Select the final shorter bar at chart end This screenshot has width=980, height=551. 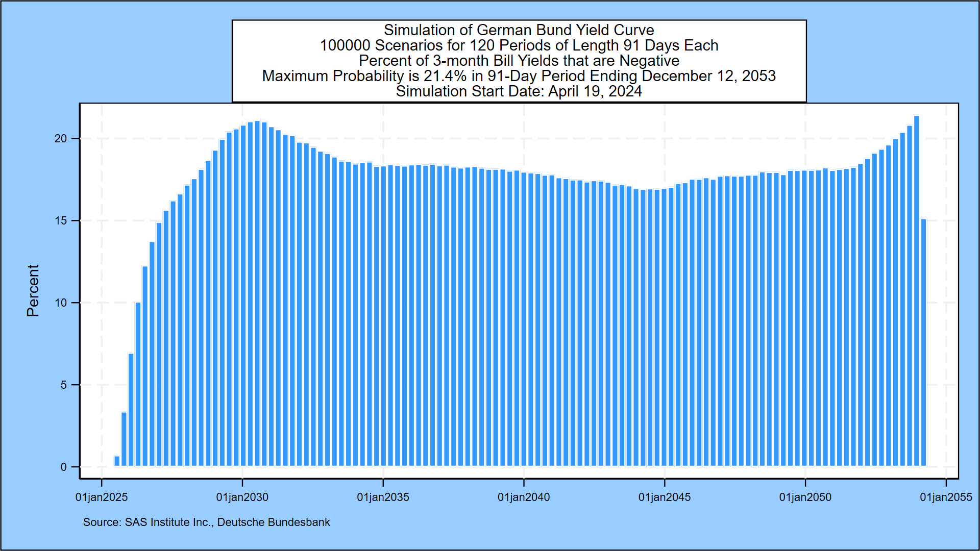[x=923, y=343]
